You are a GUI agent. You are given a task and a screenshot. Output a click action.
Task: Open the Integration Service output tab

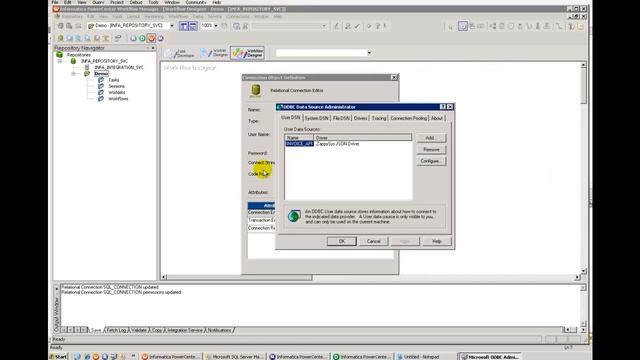tap(185, 330)
